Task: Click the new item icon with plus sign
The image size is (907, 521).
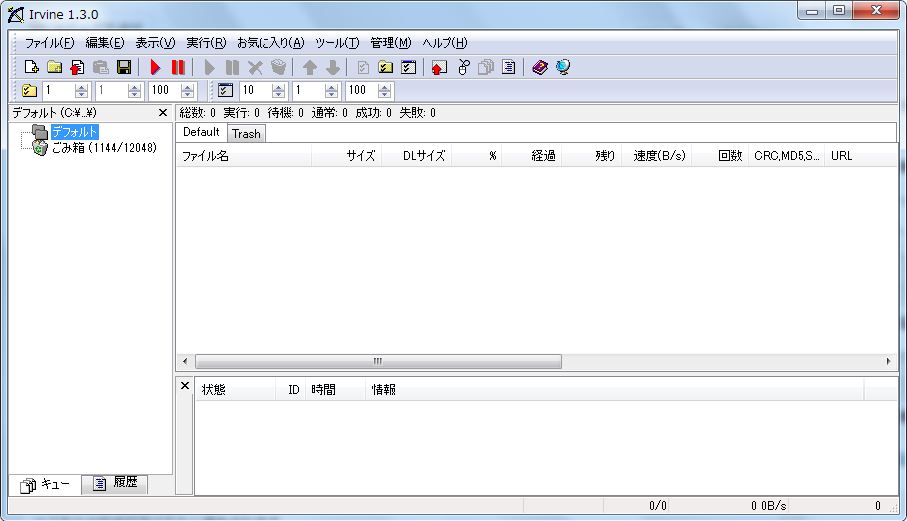Action: point(31,67)
